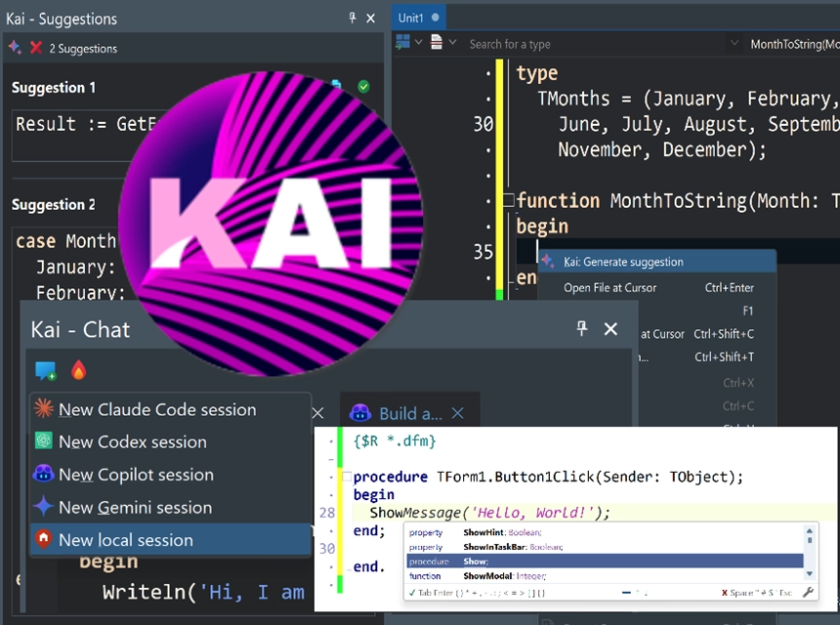This screenshot has height=625, width=840.
Task: Click Copilot icon on Build a... tab
Action: click(360, 413)
